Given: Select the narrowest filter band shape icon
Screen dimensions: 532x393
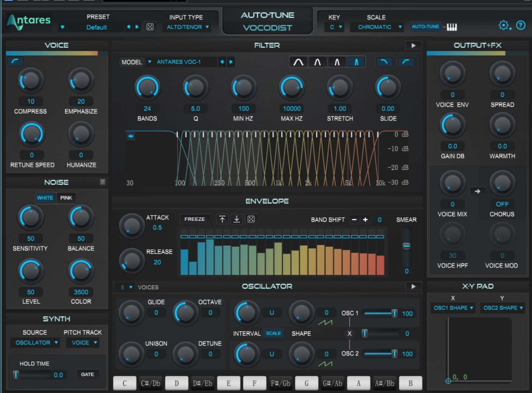Looking at the screenshot, I should [356, 62].
